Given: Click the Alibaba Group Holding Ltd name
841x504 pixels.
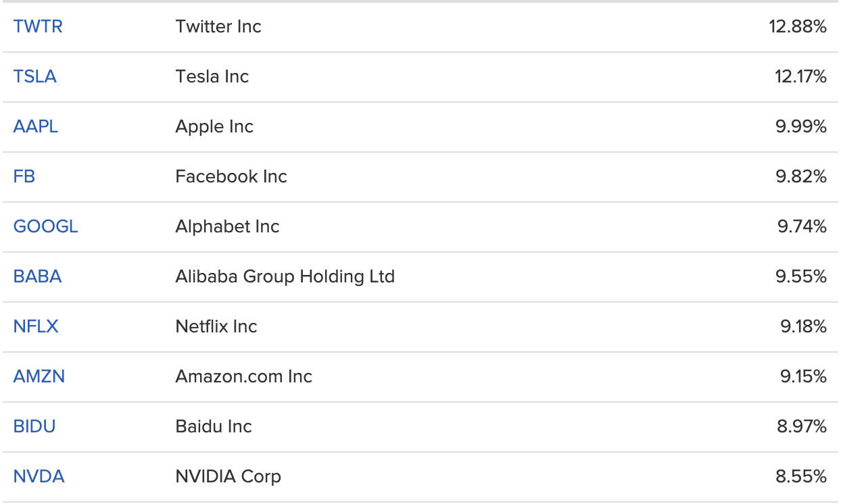Looking at the screenshot, I should coord(285,277).
